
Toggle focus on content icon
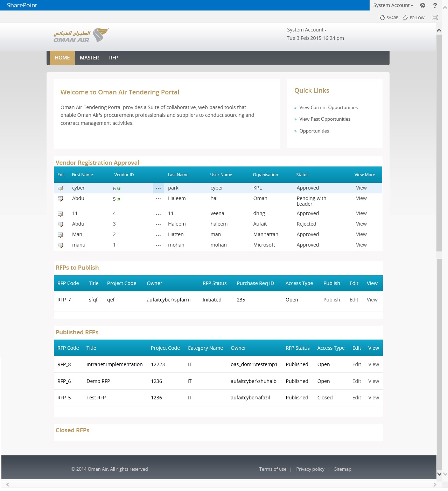(x=435, y=17)
